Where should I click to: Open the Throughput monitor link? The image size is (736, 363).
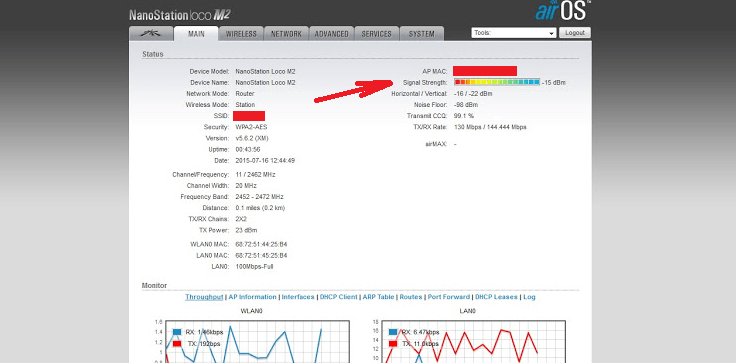204,297
